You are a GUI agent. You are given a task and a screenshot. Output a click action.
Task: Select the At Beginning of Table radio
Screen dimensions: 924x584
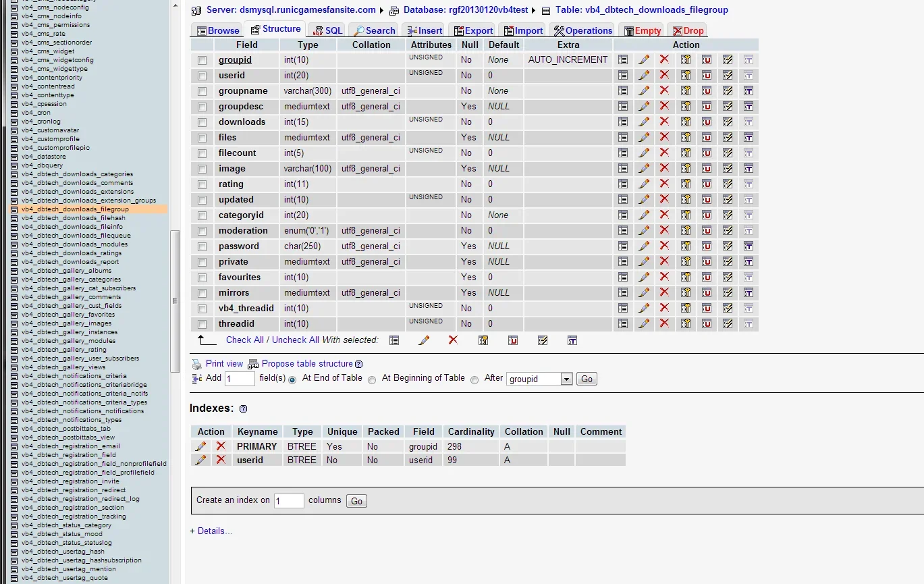coord(372,380)
